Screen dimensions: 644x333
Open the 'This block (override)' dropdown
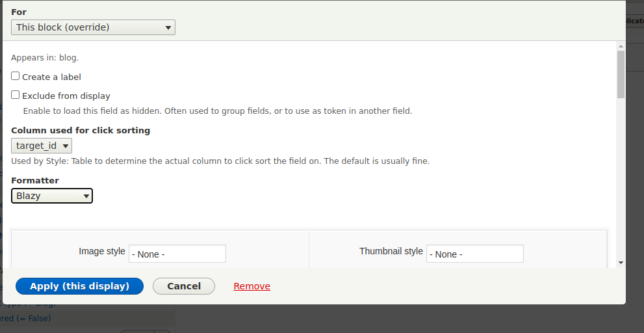coord(93,27)
